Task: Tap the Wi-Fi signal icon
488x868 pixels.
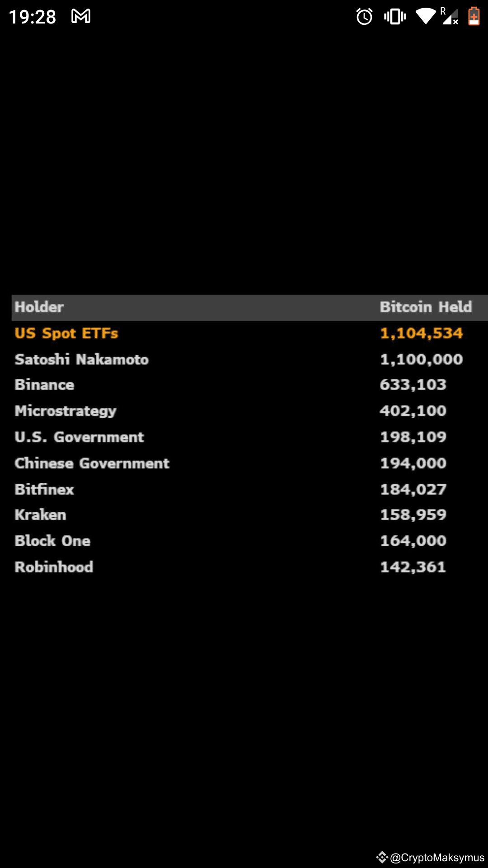Action: click(425, 16)
